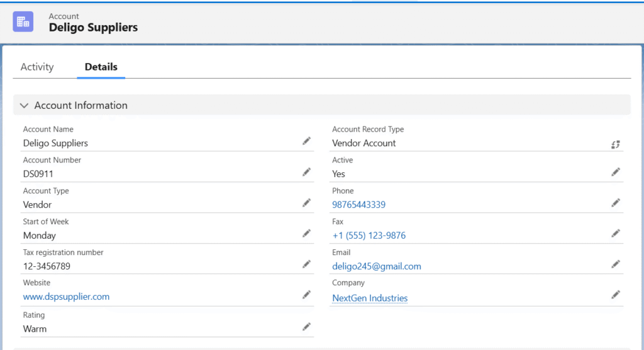Screen dimensions: 644x350
Task: Edit the Fax field pencil icon
Action: click(616, 234)
